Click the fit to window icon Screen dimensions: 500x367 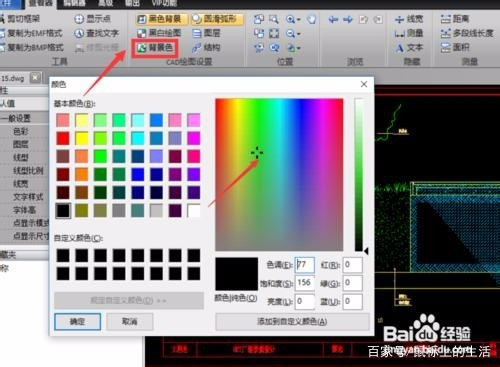click(274, 33)
